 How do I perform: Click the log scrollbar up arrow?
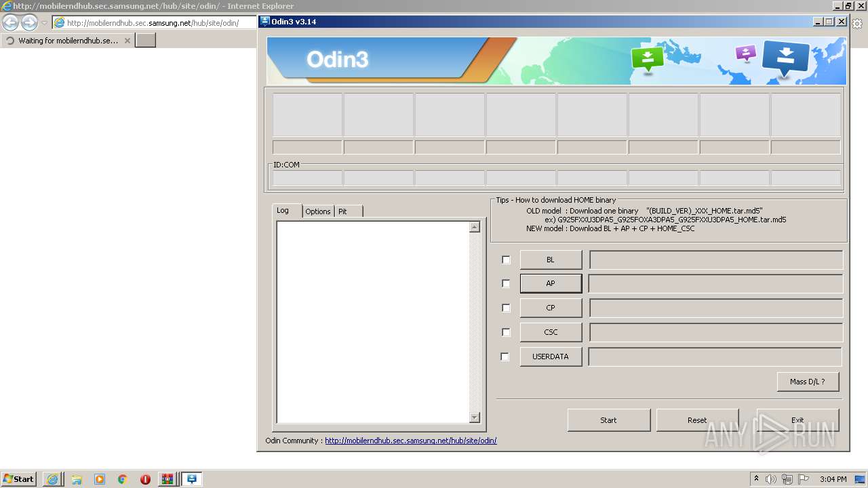[475, 227]
